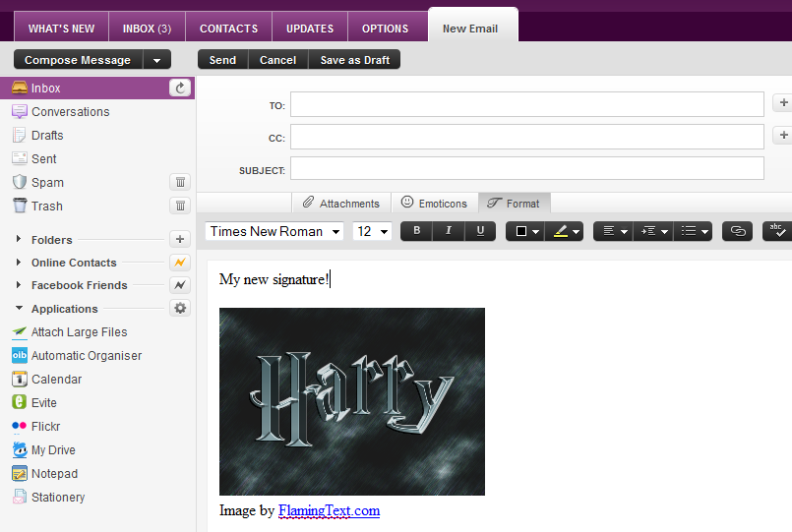The height and width of the screenshot is (532, 792).
Task: Open the Flickr application
Action: point(45,427)
